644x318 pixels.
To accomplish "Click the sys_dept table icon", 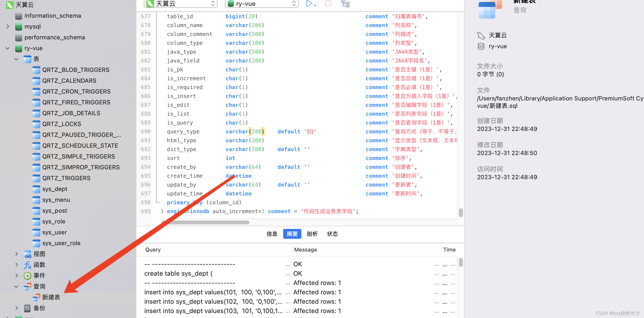I will [36, 189].
